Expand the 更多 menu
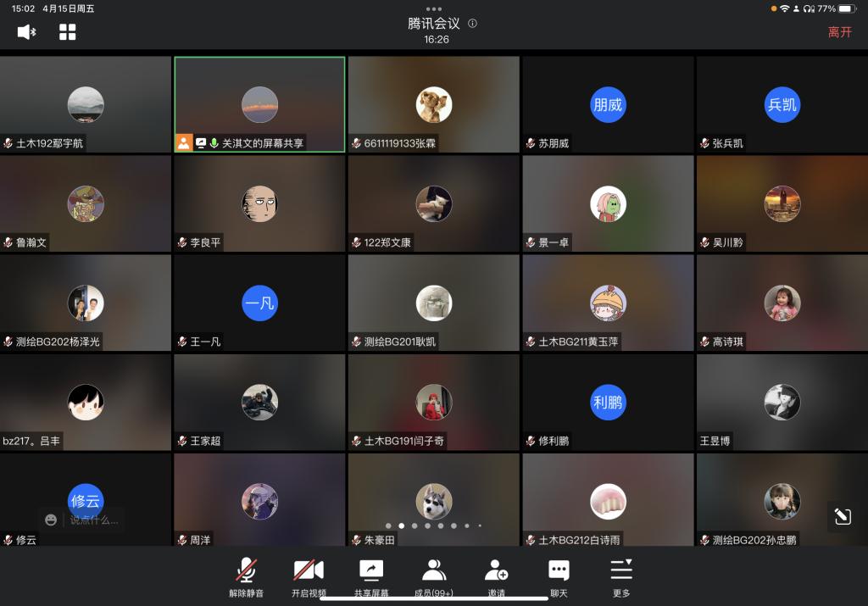This screenshot has height=606, width=868. point(621,577)
